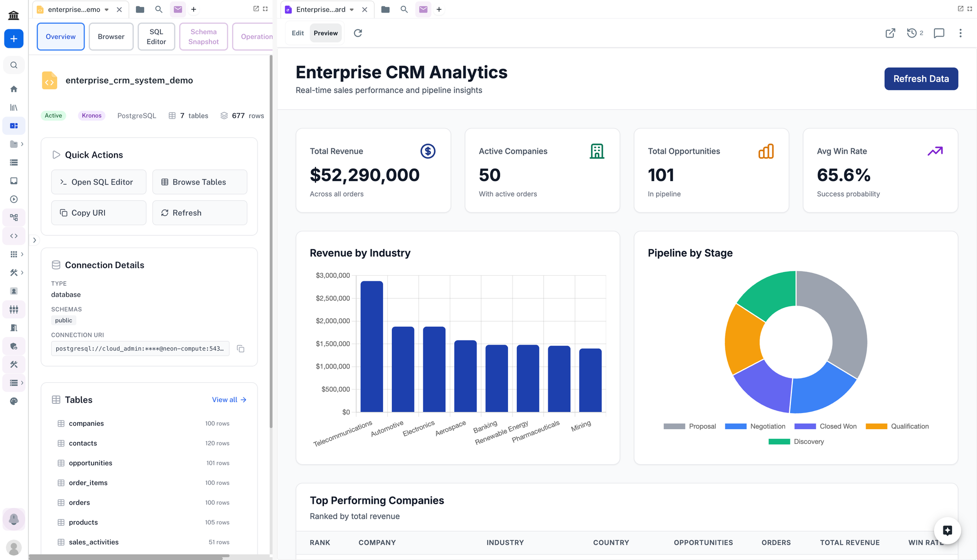Open the comments icon in toolbar
Image resolution: width=977 pixels, height=560 pixels.
[938, 33]
